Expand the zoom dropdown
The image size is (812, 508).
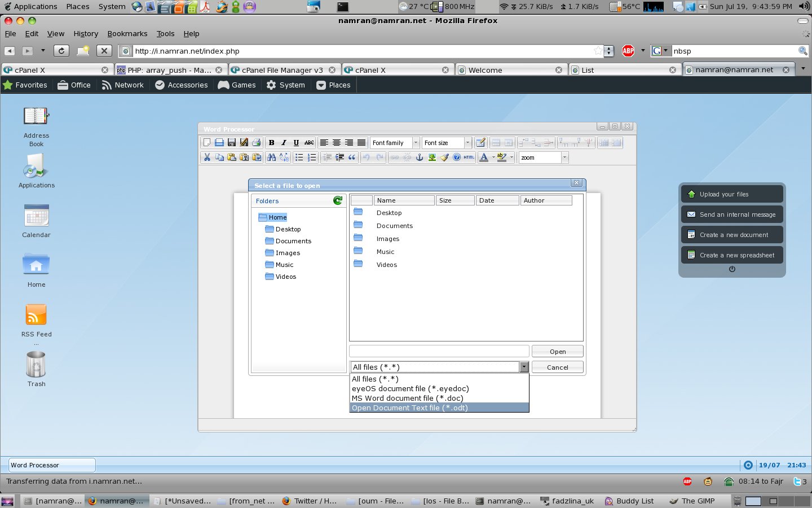click(564, 157)
